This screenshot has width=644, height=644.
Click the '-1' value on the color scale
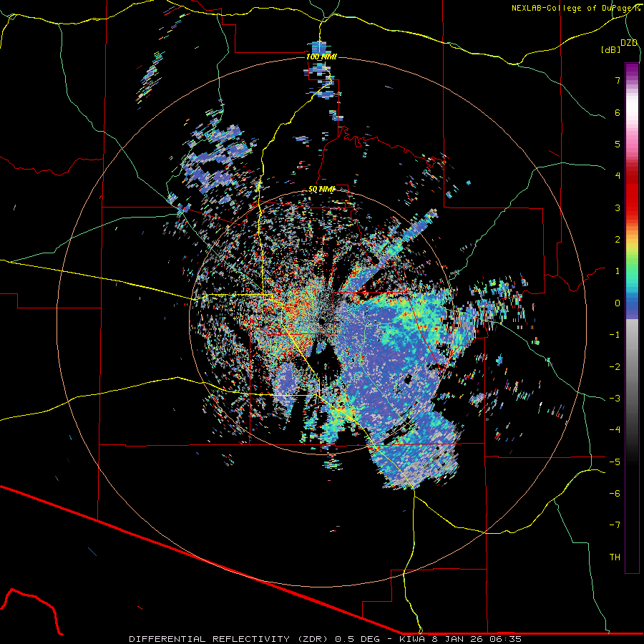615,335
